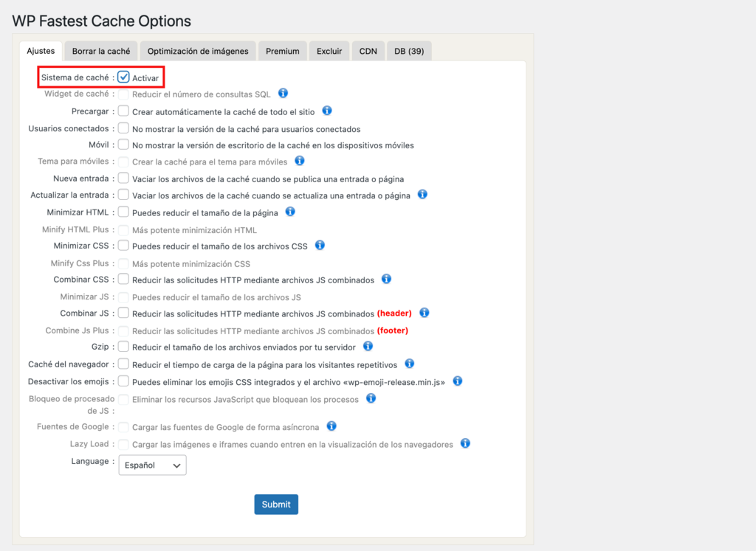Show info for Combinar CSS

[386, 279]
